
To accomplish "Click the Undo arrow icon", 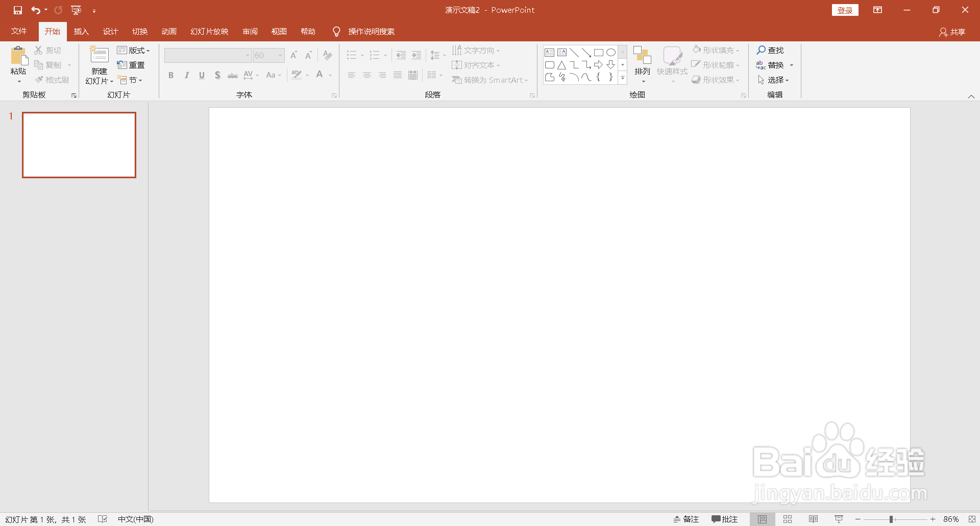I will pyautogui.click(x=36, y=10).
